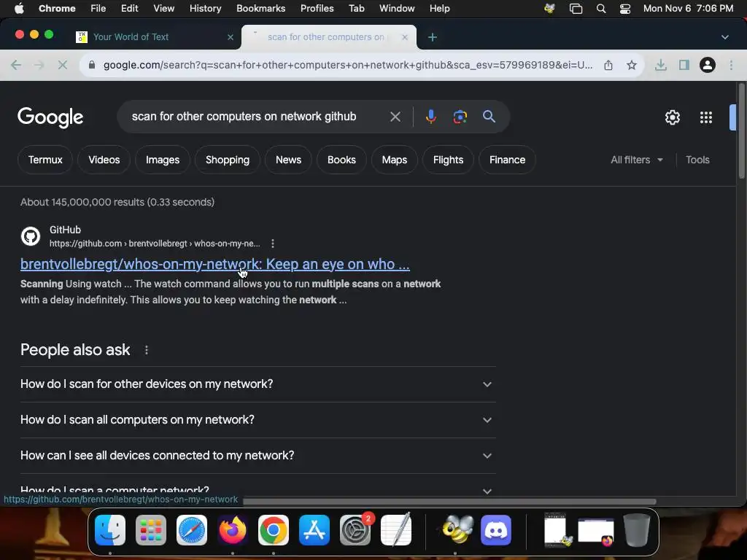Screen dimensions: 747x560
Task: Click the share page icon
Action: (x=608, y=65)
